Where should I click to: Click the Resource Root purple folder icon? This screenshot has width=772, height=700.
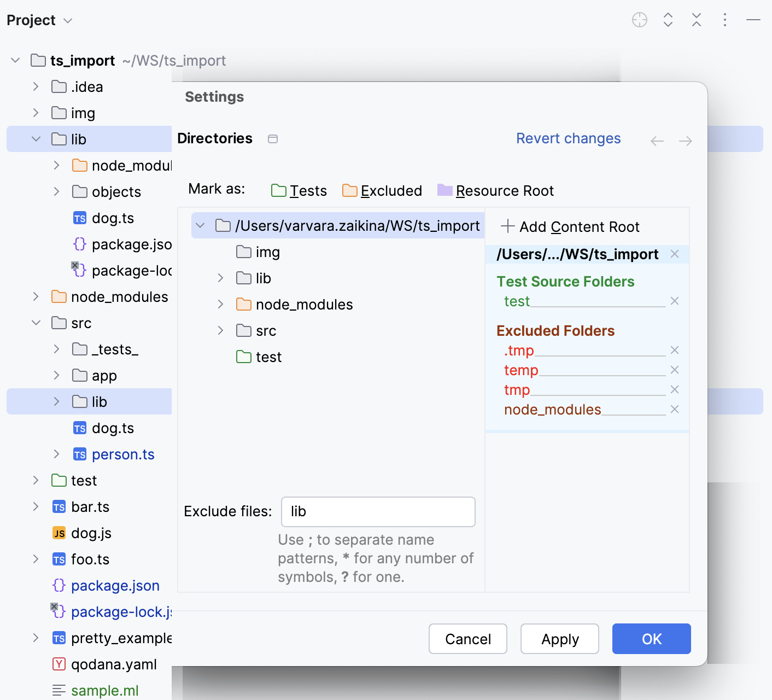[x=446, y=190]
